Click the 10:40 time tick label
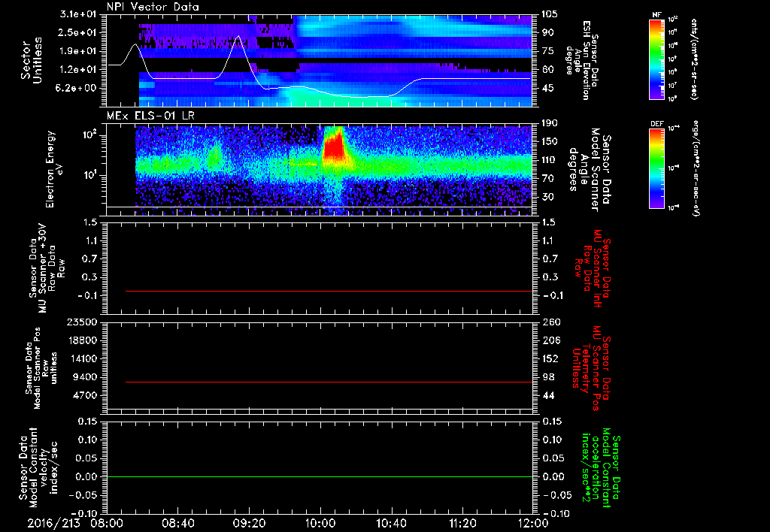The image size is (770, 532). [x=391, y=523]
